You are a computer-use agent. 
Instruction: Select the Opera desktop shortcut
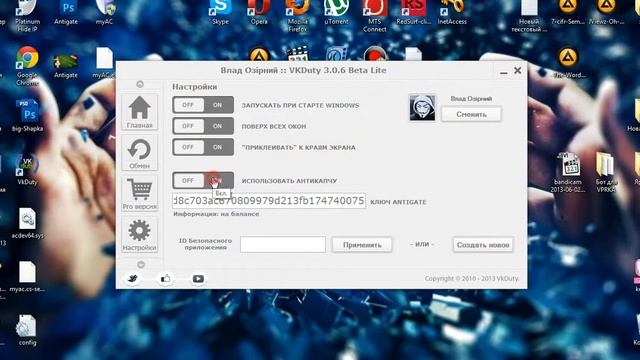click(259, 13)
